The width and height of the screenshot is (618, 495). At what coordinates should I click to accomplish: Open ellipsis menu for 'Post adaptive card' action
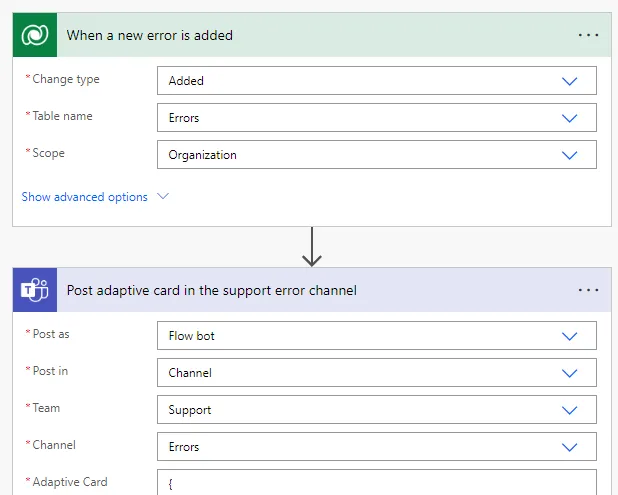point(588,290)
